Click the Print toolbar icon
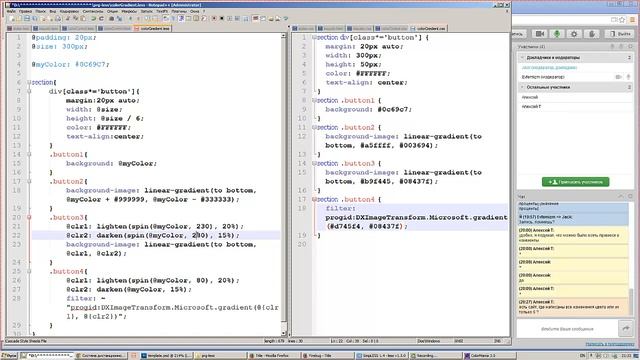640x360 pixels. (x=58, y=18)
